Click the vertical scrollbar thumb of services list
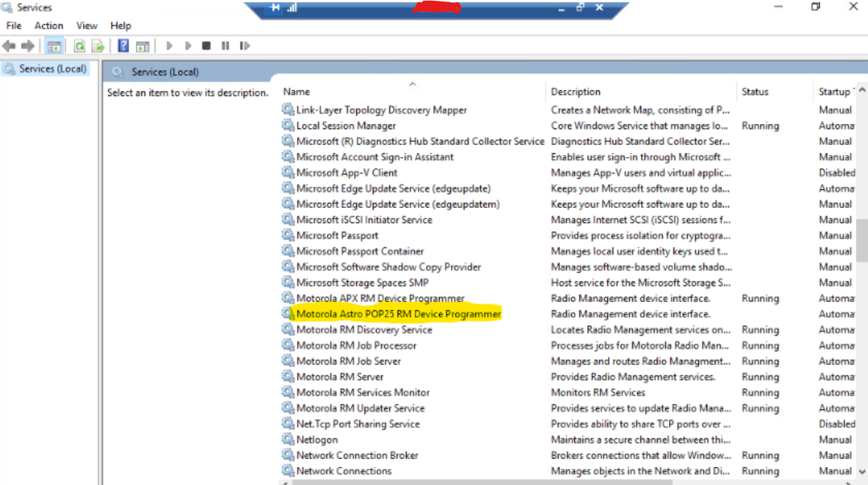This screenshot has height=485, width=868. click(862, 240)
